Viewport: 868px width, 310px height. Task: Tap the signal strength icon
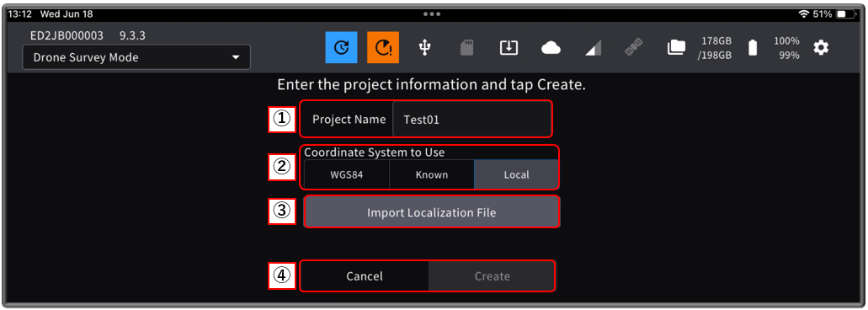[593, 49]
